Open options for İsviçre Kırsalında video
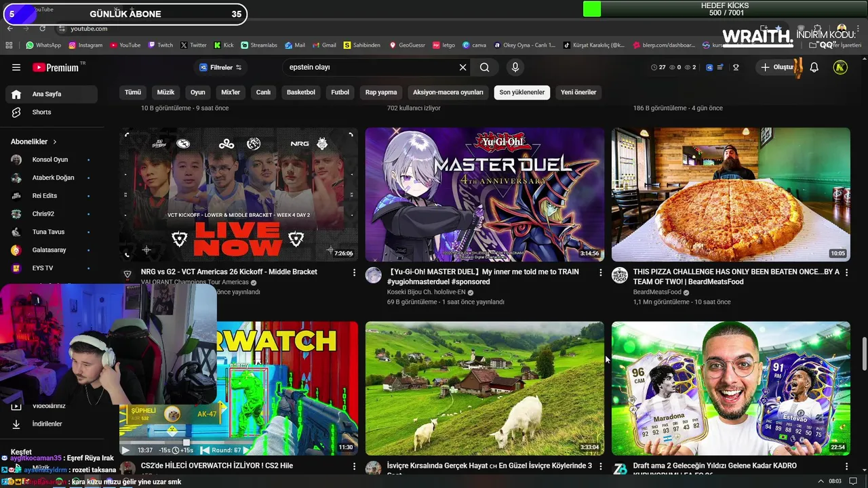This screenshot has width=868, height=488. [x=600, y=466]
